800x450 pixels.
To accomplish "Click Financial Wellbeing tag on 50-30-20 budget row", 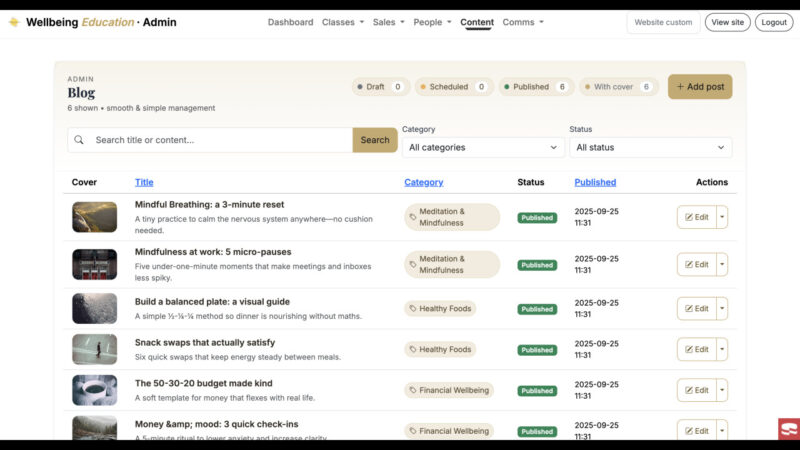I will [x=449, y=390].
